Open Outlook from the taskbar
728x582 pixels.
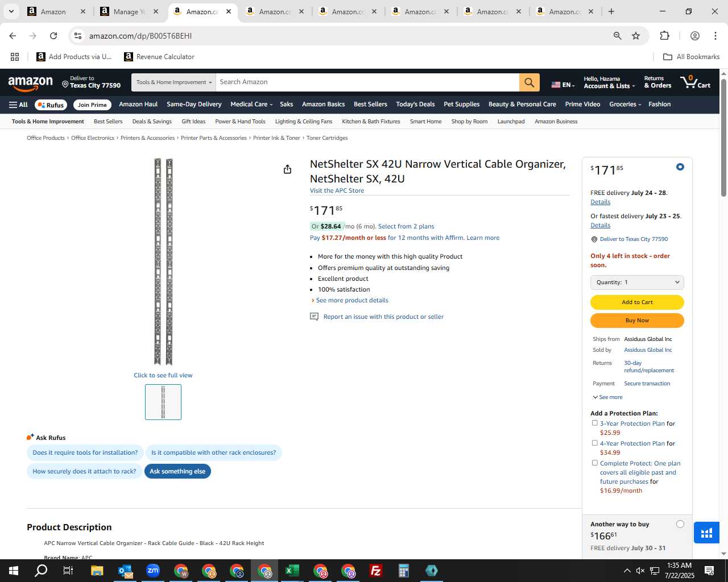[x=125, y=571]
